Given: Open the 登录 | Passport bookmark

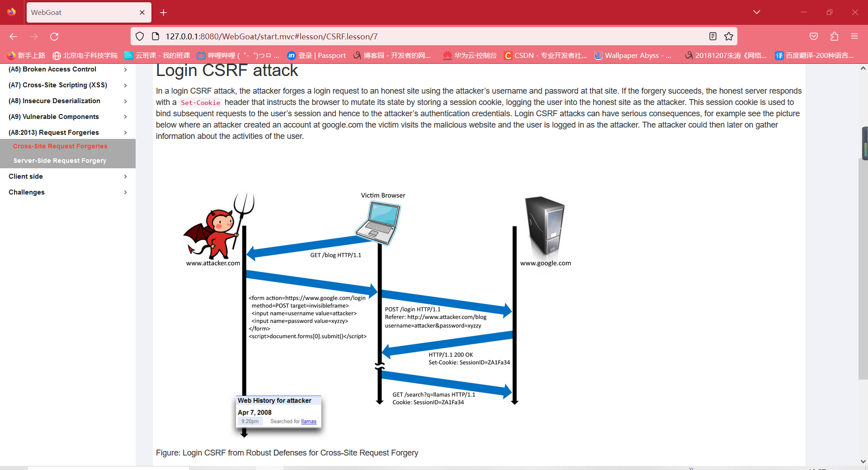Looking at the screenshot, I should (x=316, y=56).
